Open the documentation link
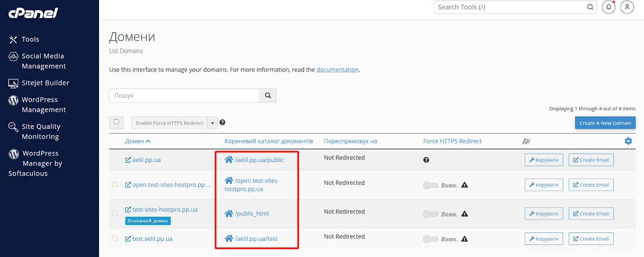Viewport: 644px width, 257px height. point(337,70)
